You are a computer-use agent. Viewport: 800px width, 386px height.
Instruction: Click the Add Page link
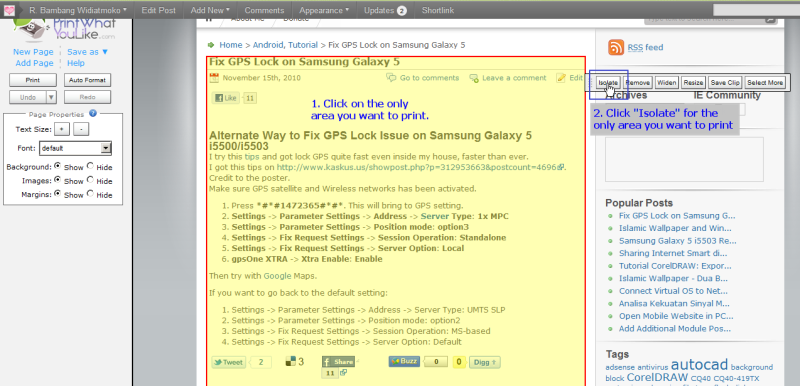click(34, 63)
